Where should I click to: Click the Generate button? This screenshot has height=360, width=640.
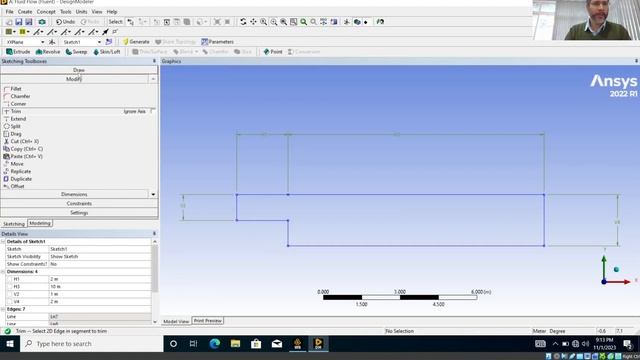136,42
